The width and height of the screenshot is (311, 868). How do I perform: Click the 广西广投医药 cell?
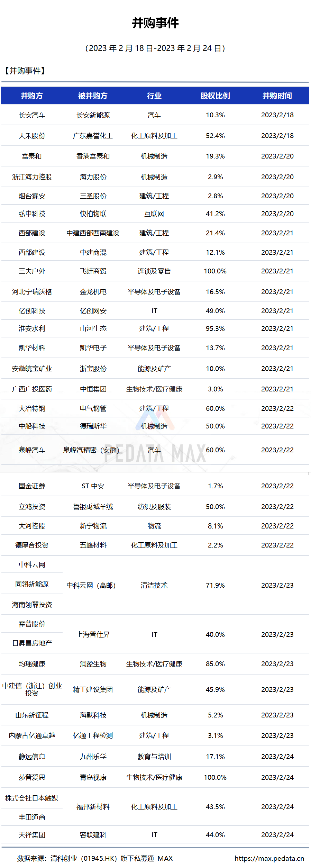(32, 389)
